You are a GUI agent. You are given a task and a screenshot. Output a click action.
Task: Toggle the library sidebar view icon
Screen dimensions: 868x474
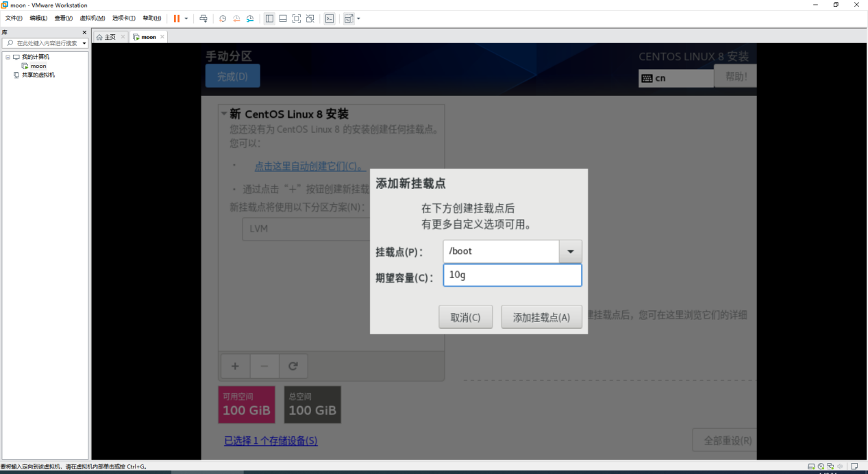coord(269,18)
